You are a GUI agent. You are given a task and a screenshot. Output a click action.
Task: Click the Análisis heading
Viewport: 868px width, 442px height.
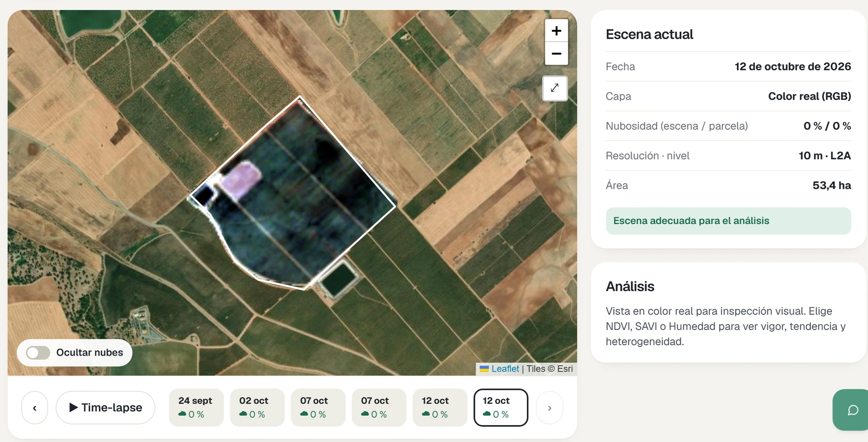pyautogui.click(x=630, y=287)
